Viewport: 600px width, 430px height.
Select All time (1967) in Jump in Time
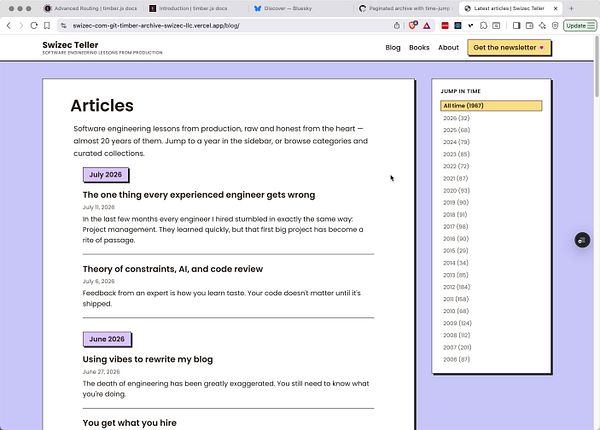pyautogui.click(x=491, y=106)
